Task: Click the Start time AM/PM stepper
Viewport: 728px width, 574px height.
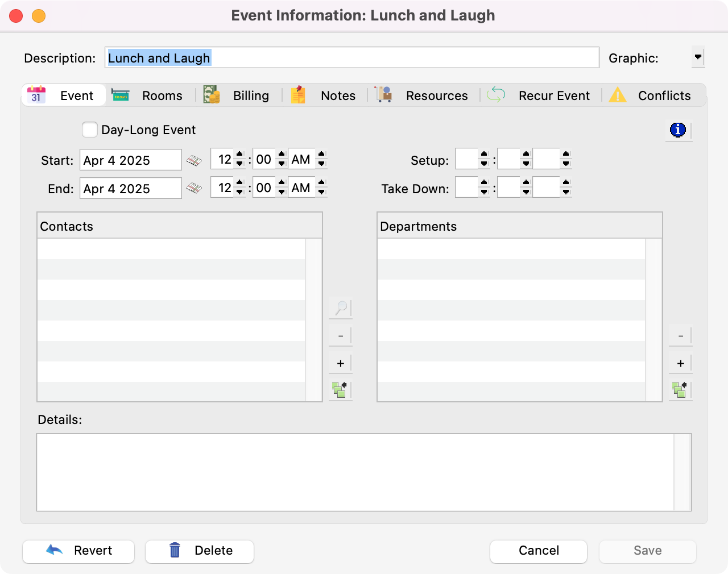Action: pyautogui.click(x=321, y=159)
